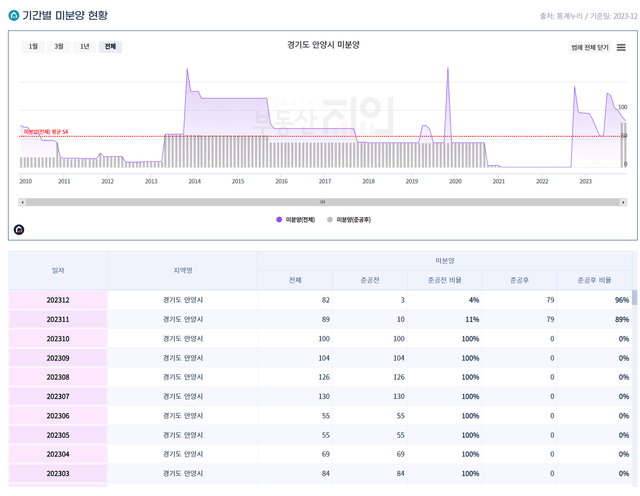The width and height of the screenshot is (640, 496).
Task: Click the 11% ratio in the 202311 row
Action: [x=472, y=319]
